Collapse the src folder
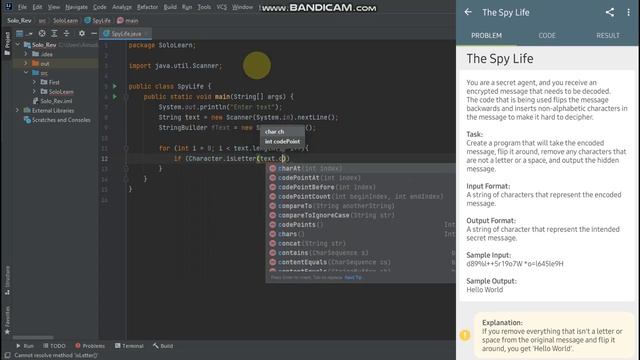This screenshot has width=640, height=360. click(26, 73)
